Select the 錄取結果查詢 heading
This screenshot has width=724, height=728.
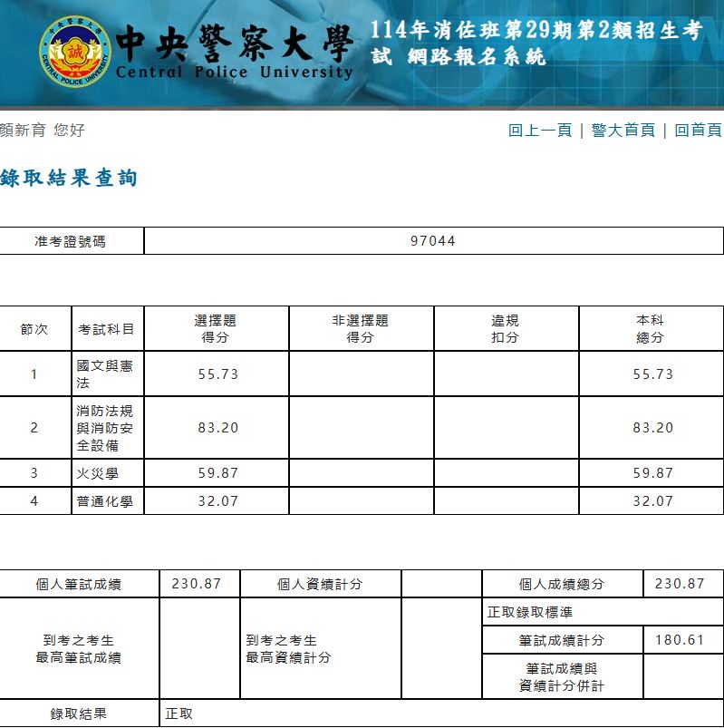coord(69,178)
